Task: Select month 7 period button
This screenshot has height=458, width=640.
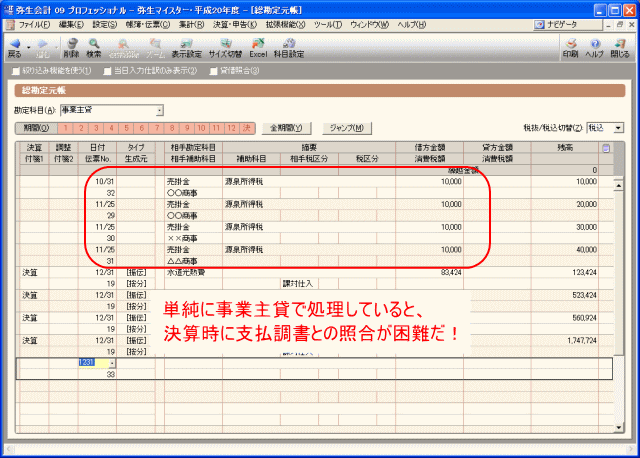Action: [x=157, y=128]
